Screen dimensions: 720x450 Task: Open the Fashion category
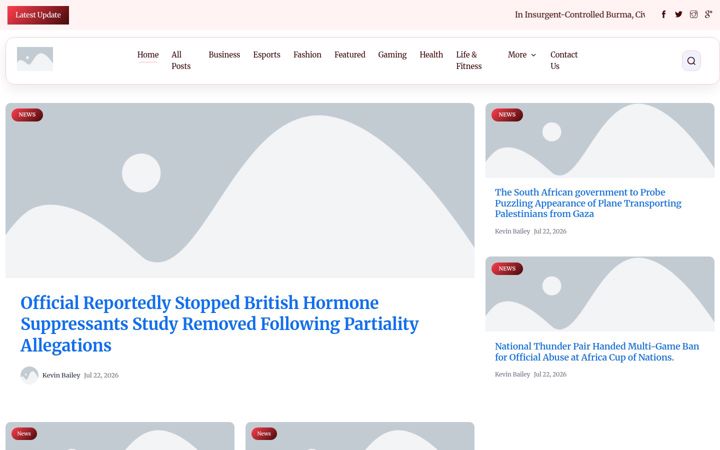click(x=307, y=55)
